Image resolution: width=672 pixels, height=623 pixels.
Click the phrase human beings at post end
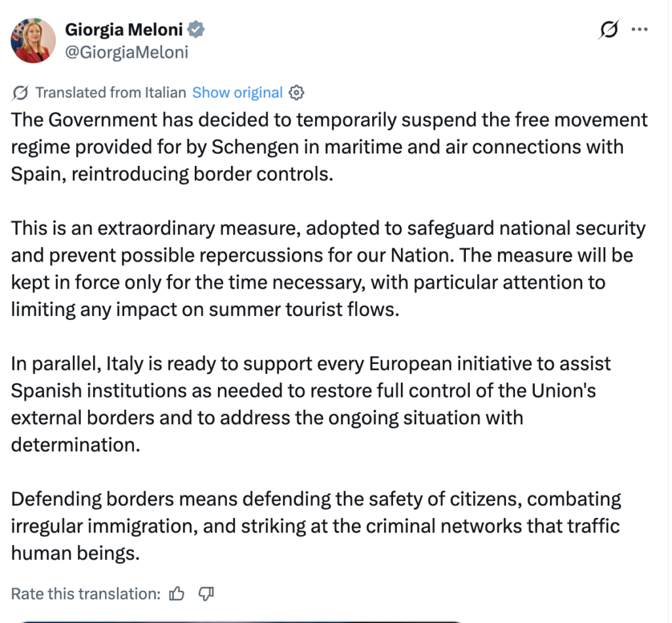(75, 553)
